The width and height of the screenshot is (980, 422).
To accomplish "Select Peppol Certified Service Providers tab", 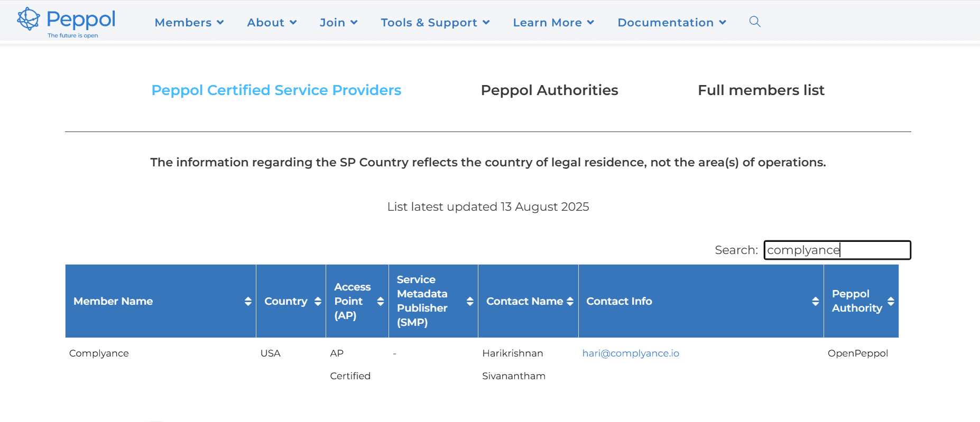I will click(276, 90).
